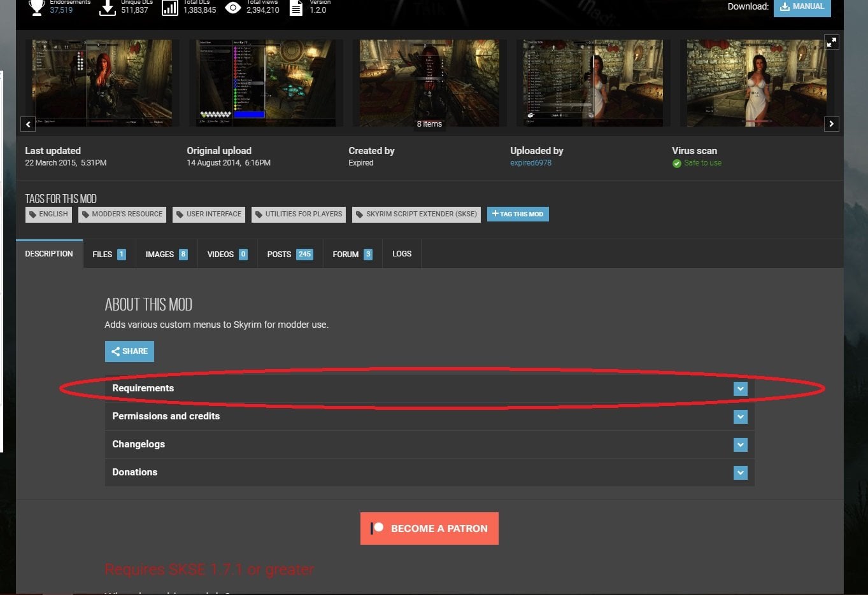Viewport: 868px width, 595px height.
Task: Click the "1,383,845" total downloads value
Action: click(200, 10)
